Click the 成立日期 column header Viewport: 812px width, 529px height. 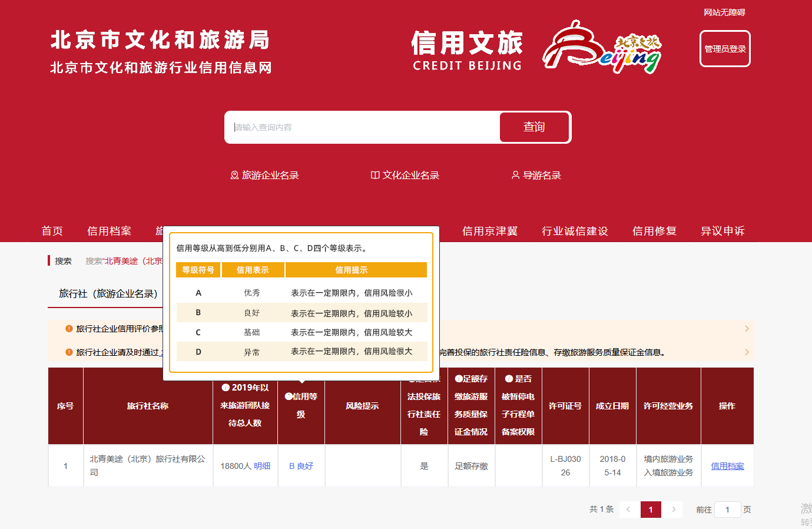coord(612,406)
